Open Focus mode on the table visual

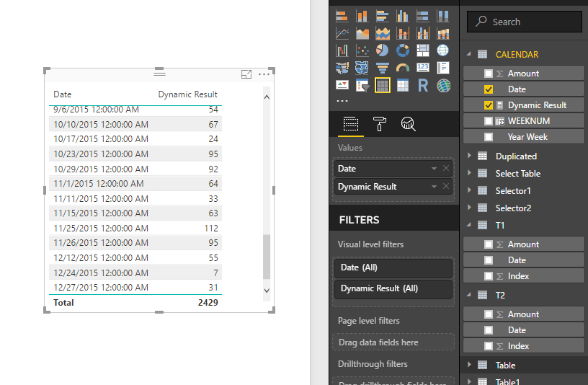[x=246, y=74]
